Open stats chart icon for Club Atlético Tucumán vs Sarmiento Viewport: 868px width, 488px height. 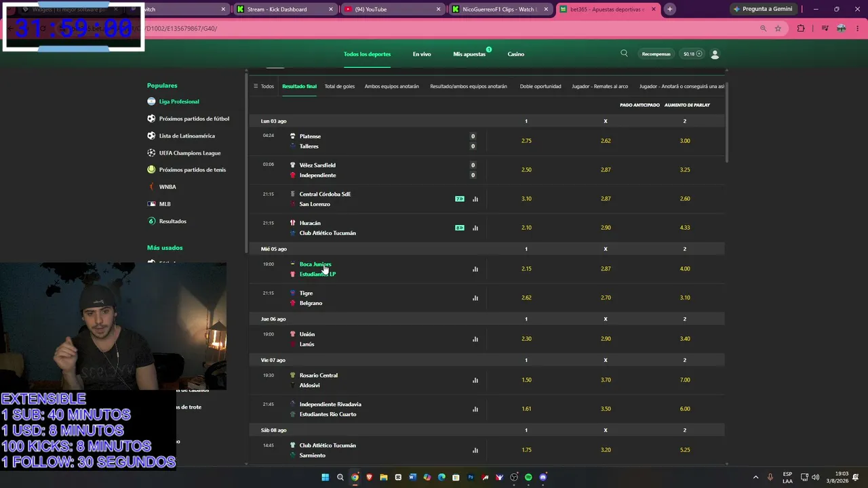coord(475,451)
